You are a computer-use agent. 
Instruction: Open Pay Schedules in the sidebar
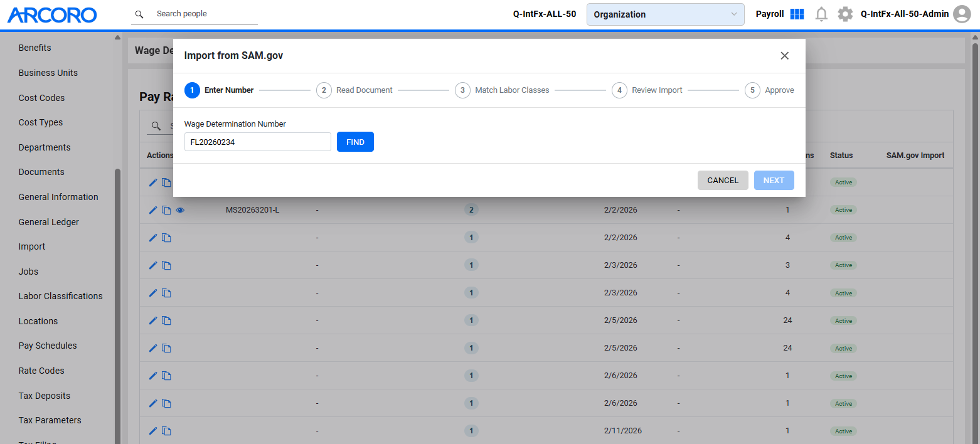pos(48,346)
